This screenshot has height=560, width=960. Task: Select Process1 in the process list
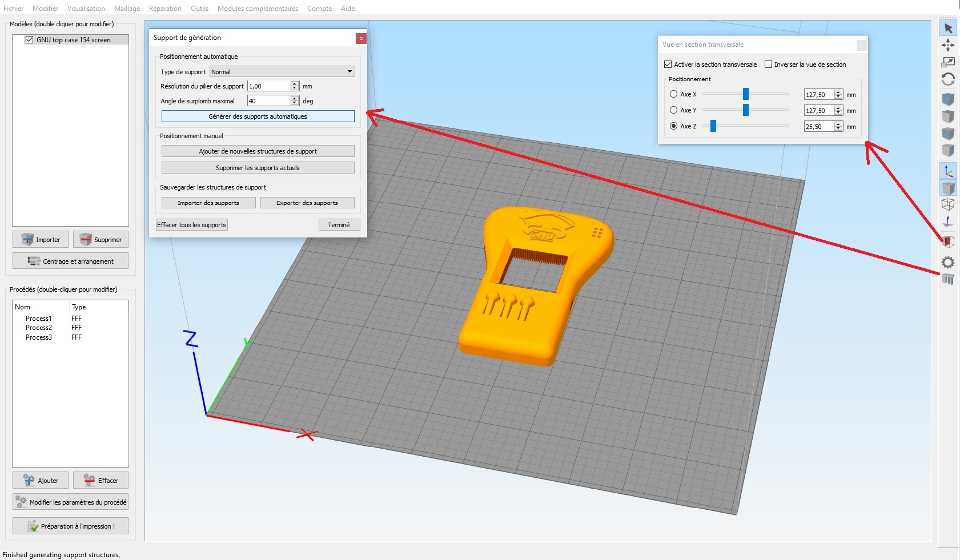point(38,319)
